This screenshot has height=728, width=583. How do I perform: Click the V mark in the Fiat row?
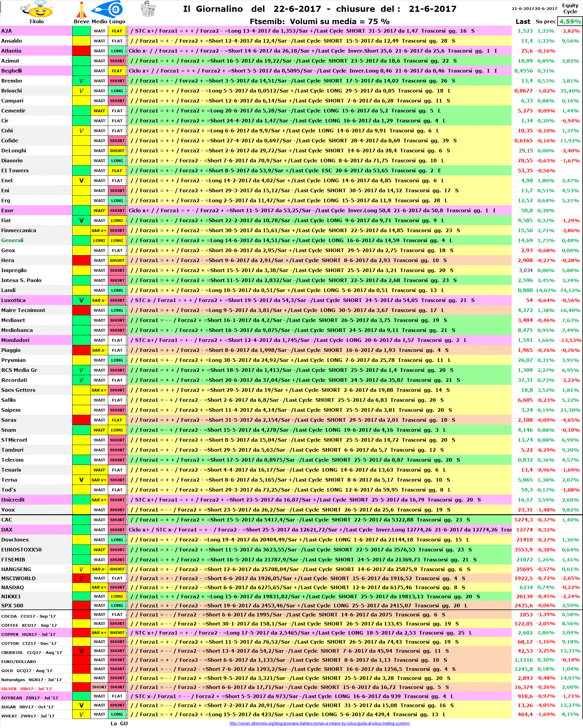[81, 220]
